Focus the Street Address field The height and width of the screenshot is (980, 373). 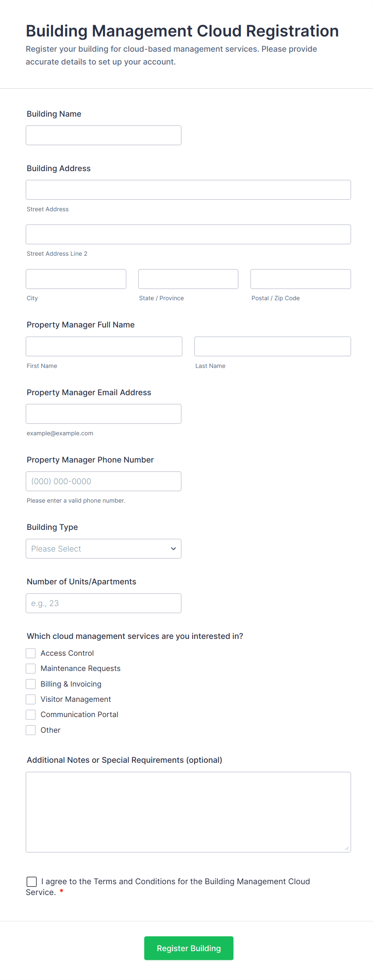(188, 190)
